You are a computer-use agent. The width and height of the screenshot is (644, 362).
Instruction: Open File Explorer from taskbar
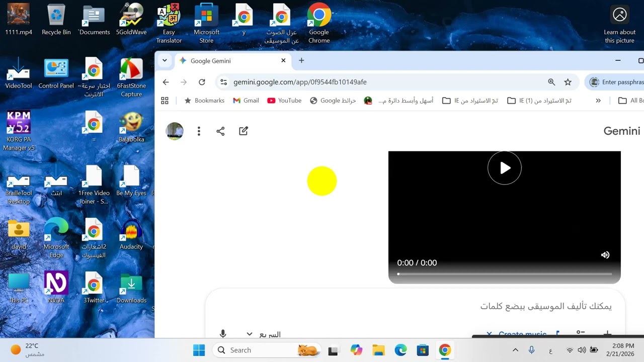[x=378, y=350]
